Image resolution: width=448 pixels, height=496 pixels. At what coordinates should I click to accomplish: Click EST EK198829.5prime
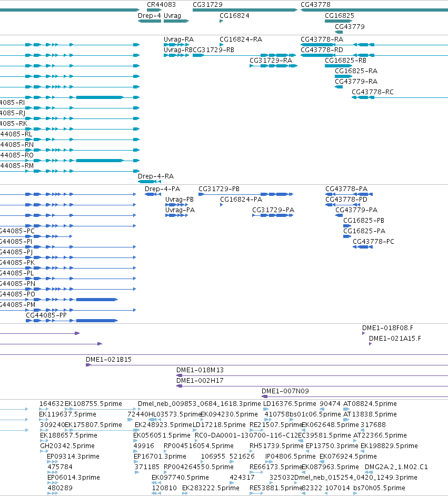click(389, 446)
